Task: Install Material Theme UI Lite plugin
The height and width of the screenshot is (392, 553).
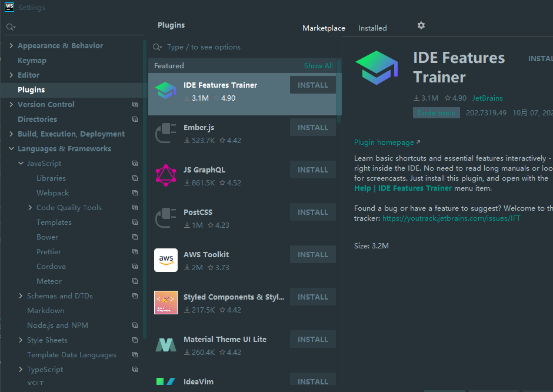Action: (313, 339)
